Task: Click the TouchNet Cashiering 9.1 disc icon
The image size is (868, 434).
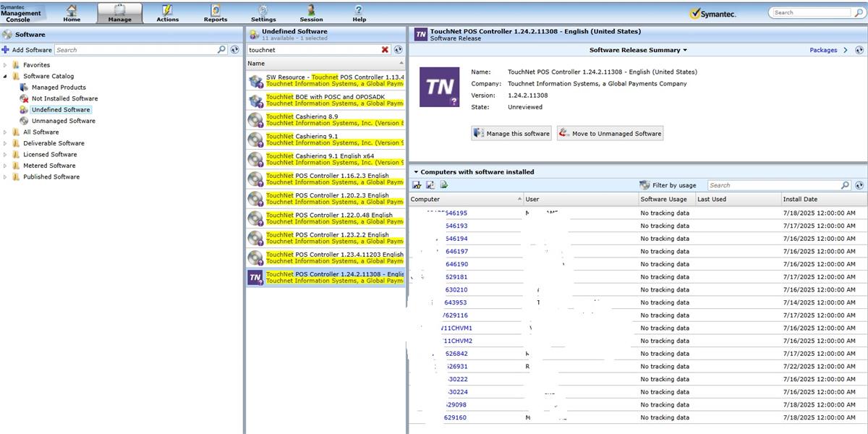Action: [x=255, y=140]
